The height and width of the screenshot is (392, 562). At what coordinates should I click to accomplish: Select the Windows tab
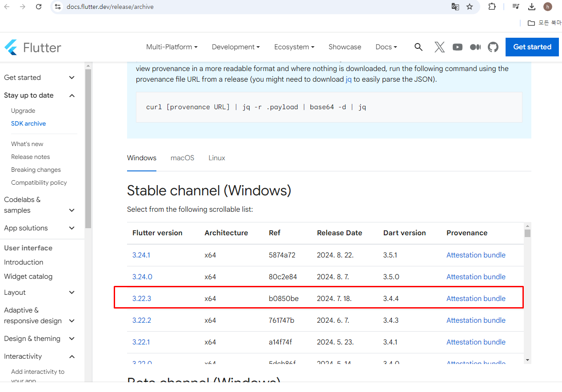tap(142, 158)
